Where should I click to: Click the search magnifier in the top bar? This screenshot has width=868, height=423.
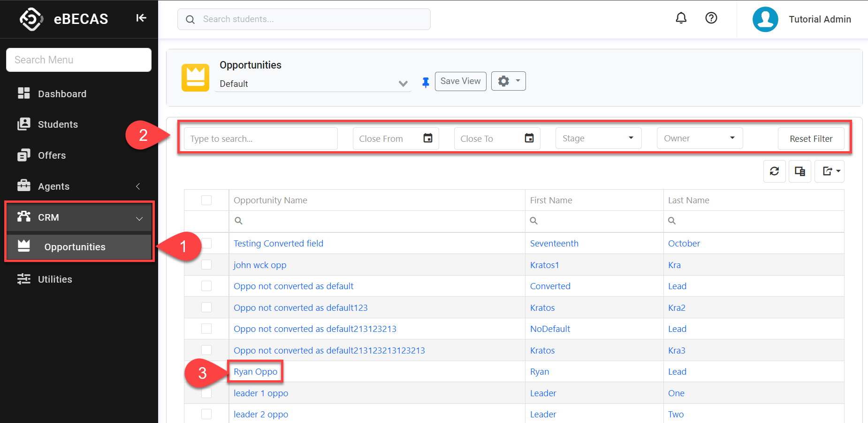pos(190,19)
